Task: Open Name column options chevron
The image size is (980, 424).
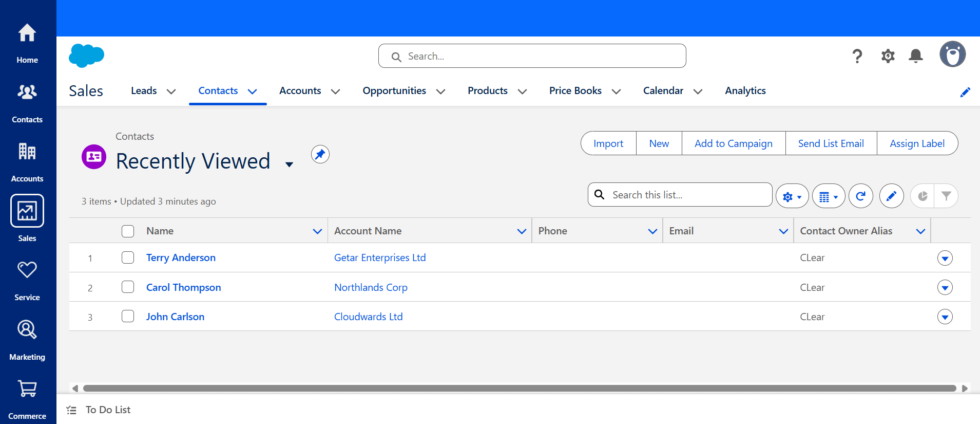Action: click(x=317, y=231)
